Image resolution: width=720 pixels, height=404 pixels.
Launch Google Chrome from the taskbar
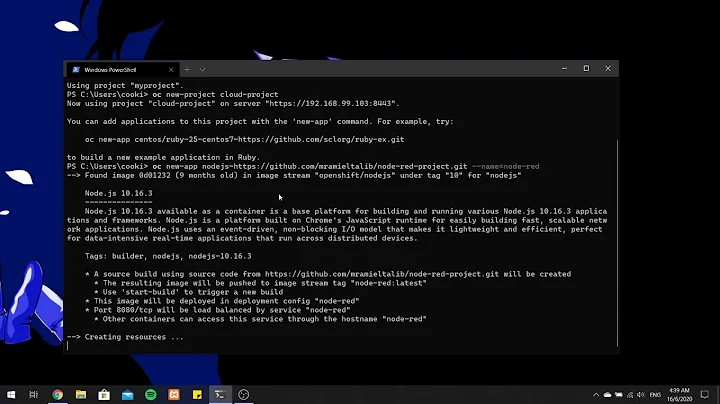[57, 394]
